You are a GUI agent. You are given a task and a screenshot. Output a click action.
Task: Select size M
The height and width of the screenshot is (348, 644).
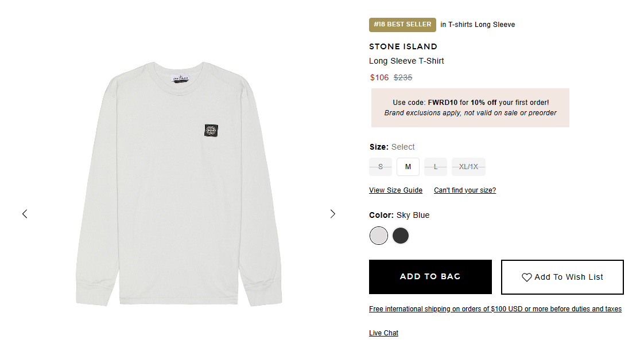(408, 167)
